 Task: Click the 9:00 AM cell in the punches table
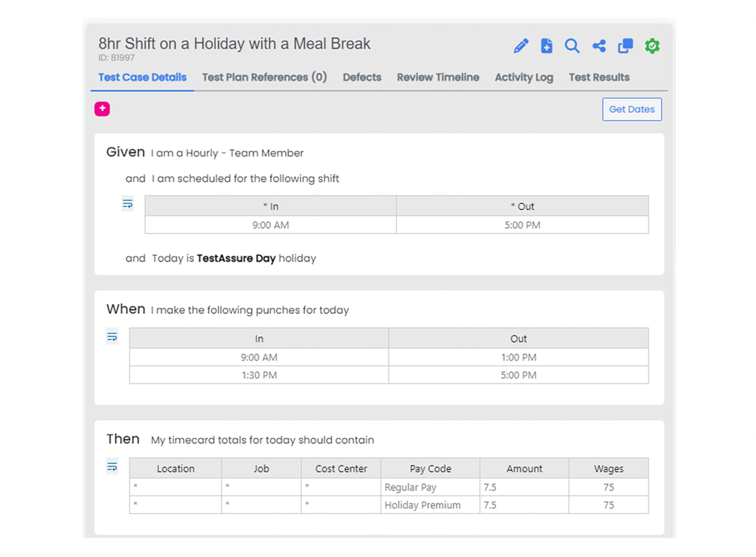point(259,357)
